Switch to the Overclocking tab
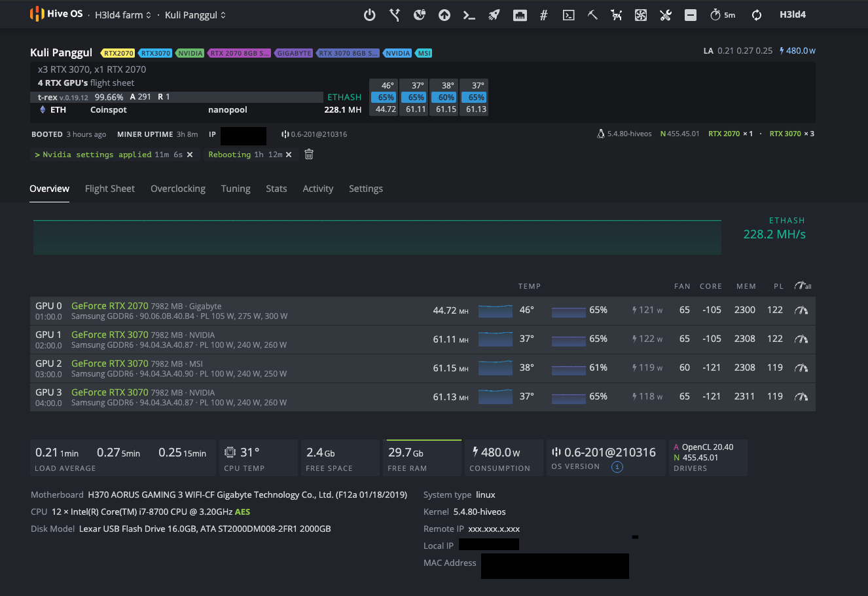This screenshot has height=596, width=868. 178,189
